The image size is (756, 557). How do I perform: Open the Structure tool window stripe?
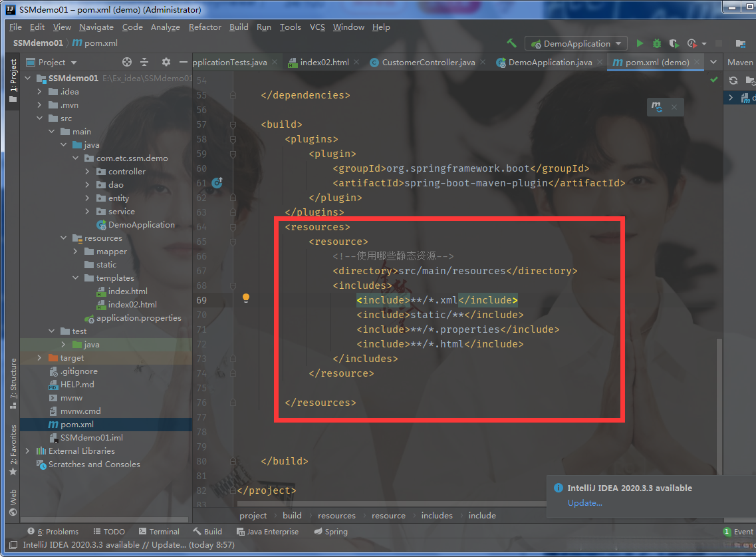point(13,384)
